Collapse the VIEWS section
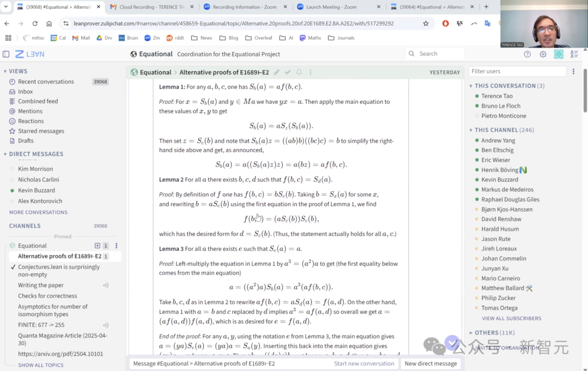Viewport: 588px width, 371px height. tap(5, 71)
